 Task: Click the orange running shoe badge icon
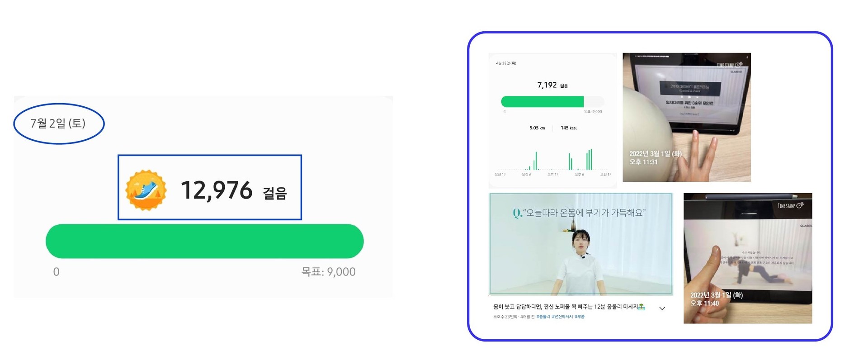click(x=146, y=190)
